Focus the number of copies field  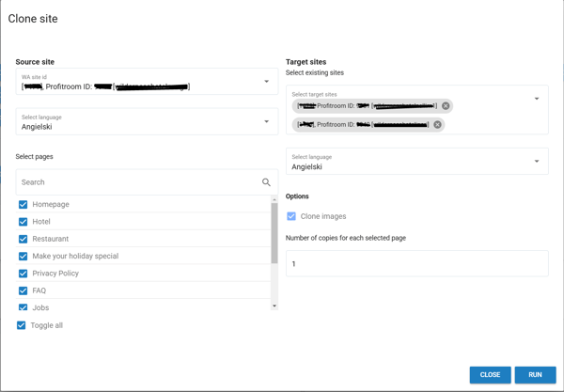click(416, 264)
